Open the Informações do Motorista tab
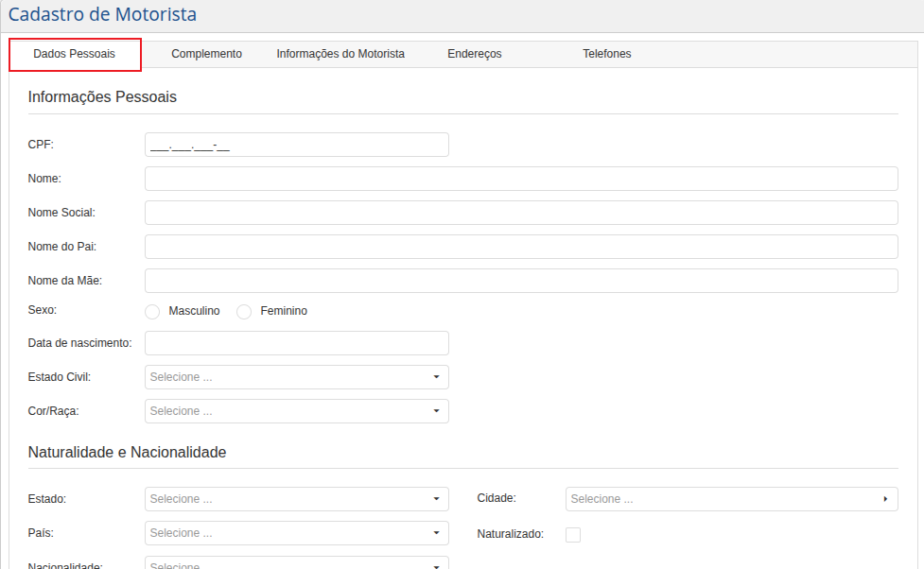 tap(340, 54)
